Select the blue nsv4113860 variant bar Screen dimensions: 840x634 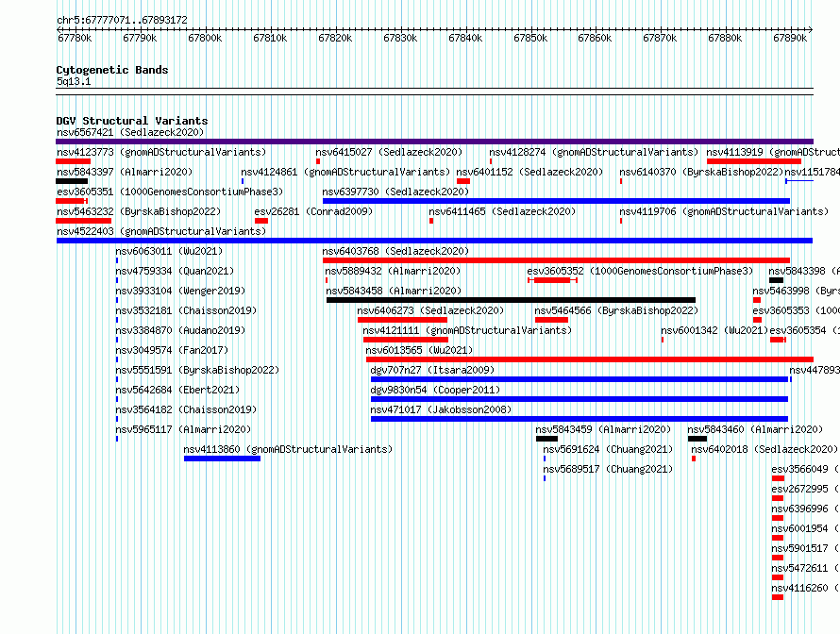223,459
